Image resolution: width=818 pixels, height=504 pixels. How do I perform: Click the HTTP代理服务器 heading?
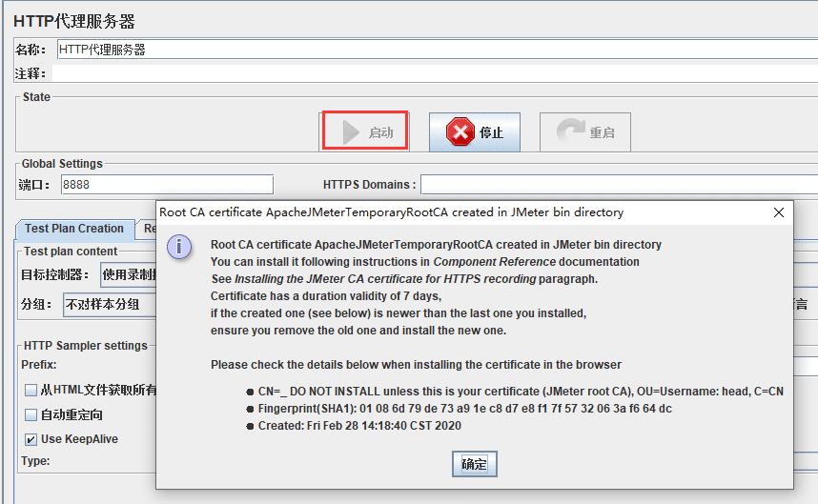[x=74, y=21]
